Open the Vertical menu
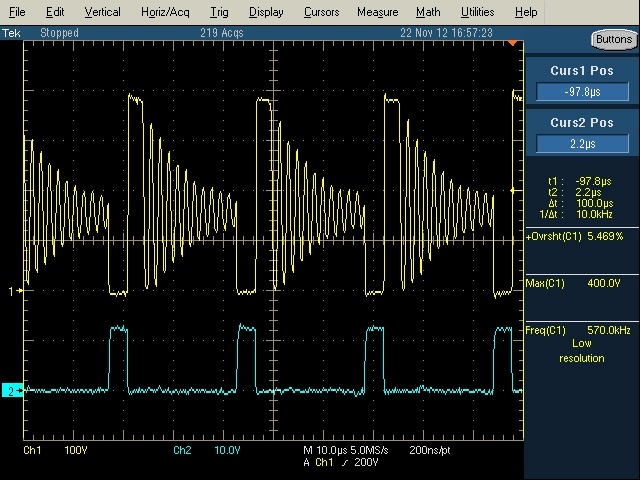Screen dimensions: 640x480 102,12
